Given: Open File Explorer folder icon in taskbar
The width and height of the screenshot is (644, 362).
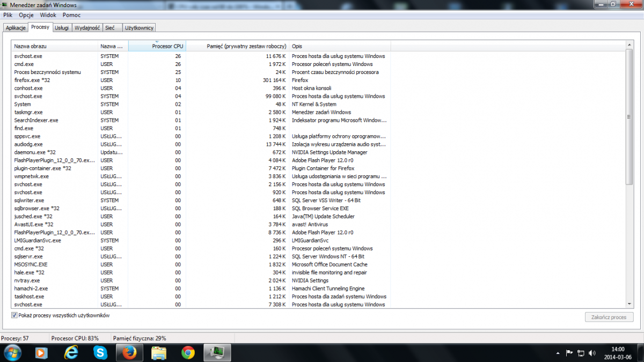Looking at the screenshot, I should coord(159,352).
